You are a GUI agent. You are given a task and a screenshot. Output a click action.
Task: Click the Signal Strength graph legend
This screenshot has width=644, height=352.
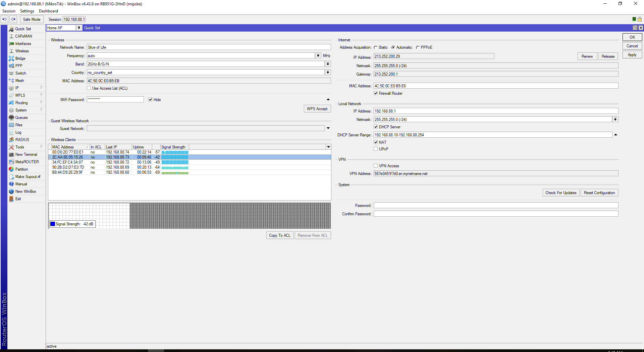tap(72, 224)
